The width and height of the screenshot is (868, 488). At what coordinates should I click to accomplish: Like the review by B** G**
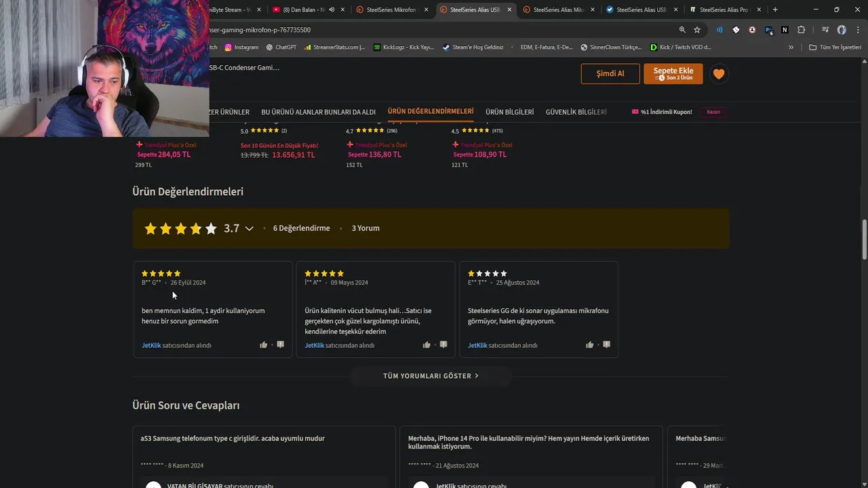pyautogui.click(x=263, y=345)
